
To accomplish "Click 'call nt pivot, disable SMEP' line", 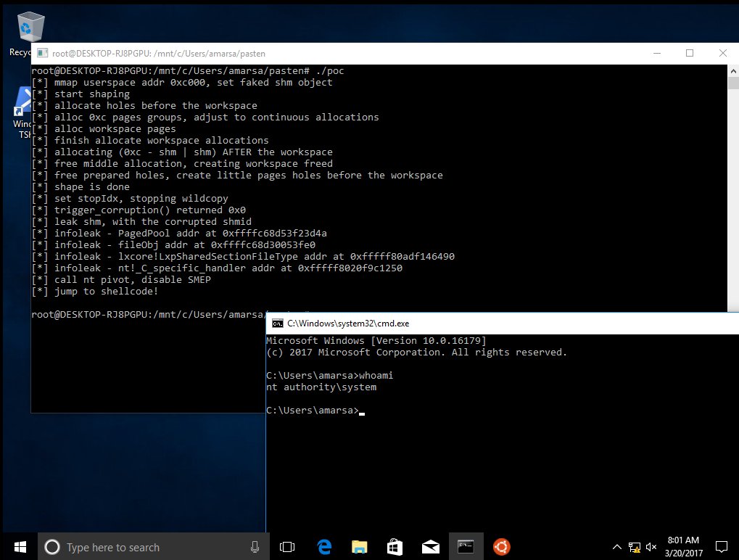I will [x=121, y=279].
